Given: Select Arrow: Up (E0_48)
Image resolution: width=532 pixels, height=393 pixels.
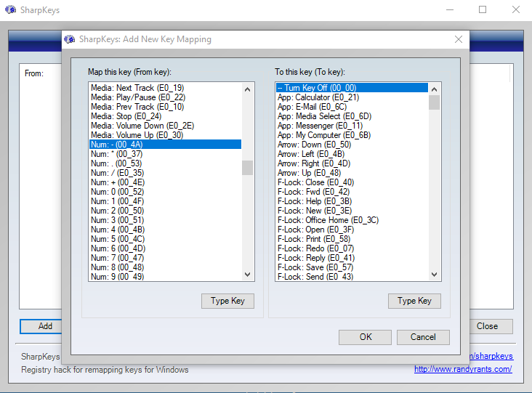Looking at the screenshot, I should pyautogui.click(x=352, y=173).
